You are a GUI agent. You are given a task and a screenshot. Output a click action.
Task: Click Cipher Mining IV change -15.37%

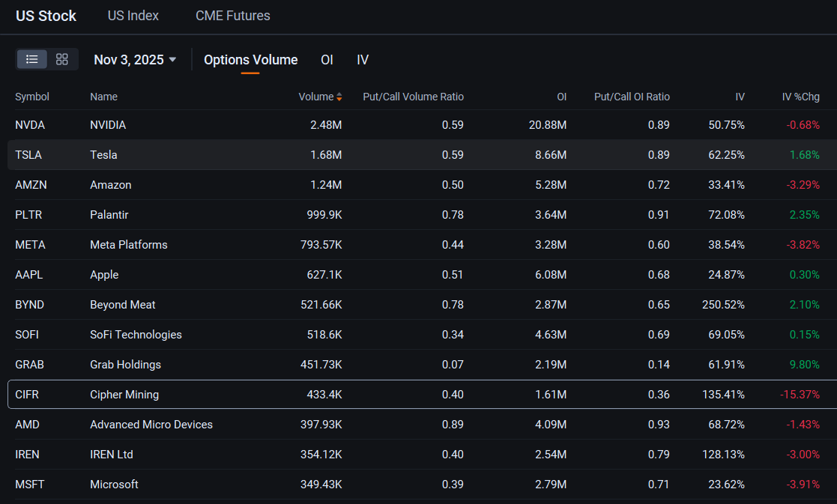[800, 395]
